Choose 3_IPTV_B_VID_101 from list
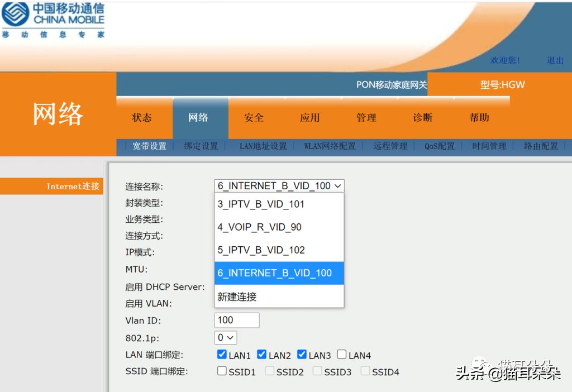 tap(261, 204)
